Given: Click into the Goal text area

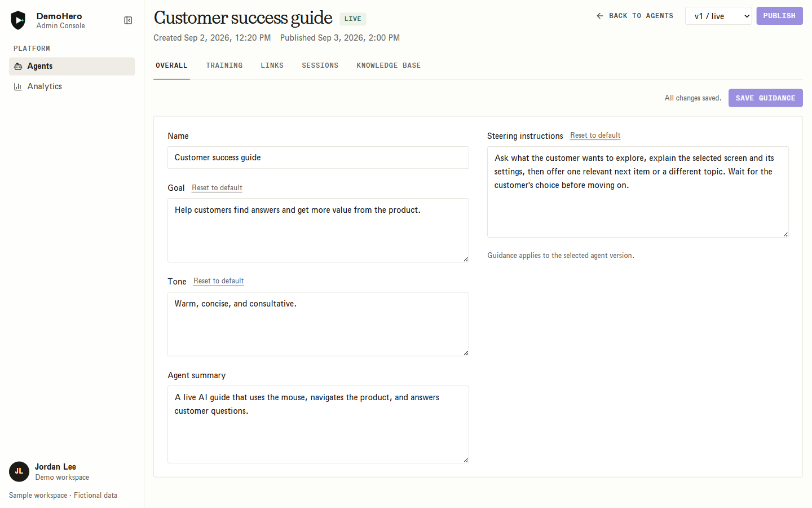Looking at the screenshot, I should pos(318,230).
